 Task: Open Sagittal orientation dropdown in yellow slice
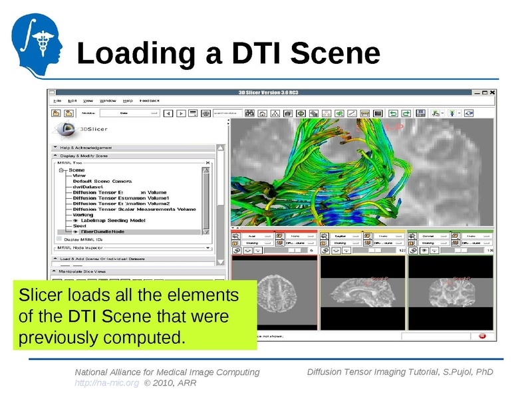click(345, 236)
